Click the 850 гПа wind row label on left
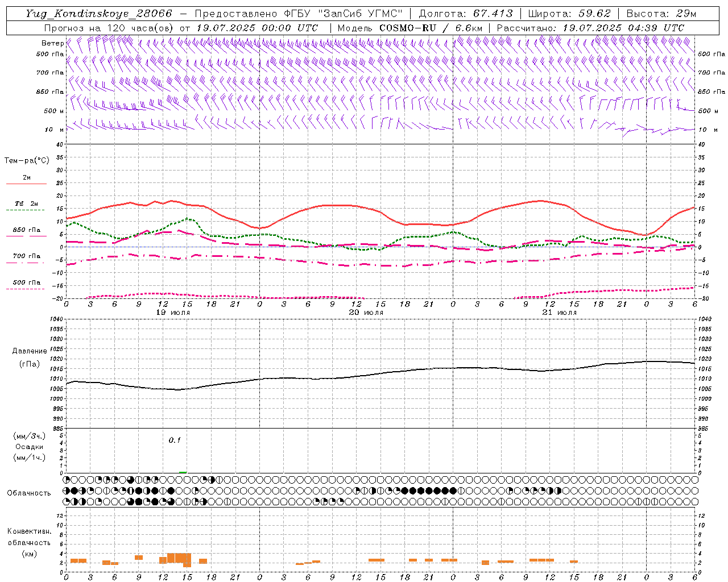This screenshot has height=582, width=728. 50,92
